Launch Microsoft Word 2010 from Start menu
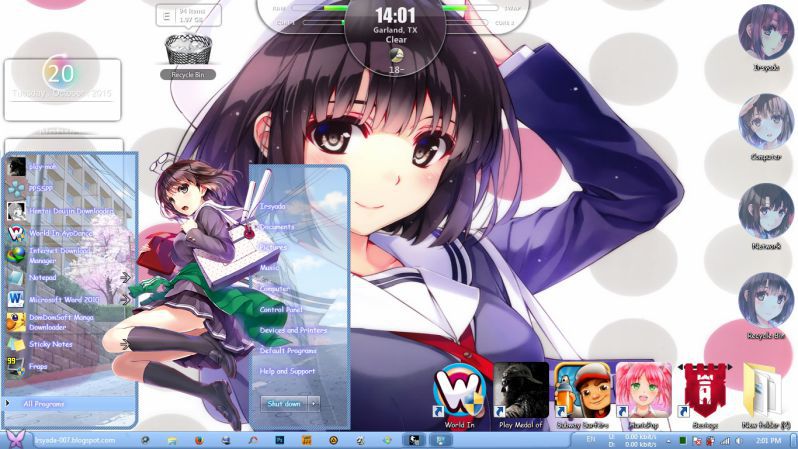 click(x=64, y=299)
